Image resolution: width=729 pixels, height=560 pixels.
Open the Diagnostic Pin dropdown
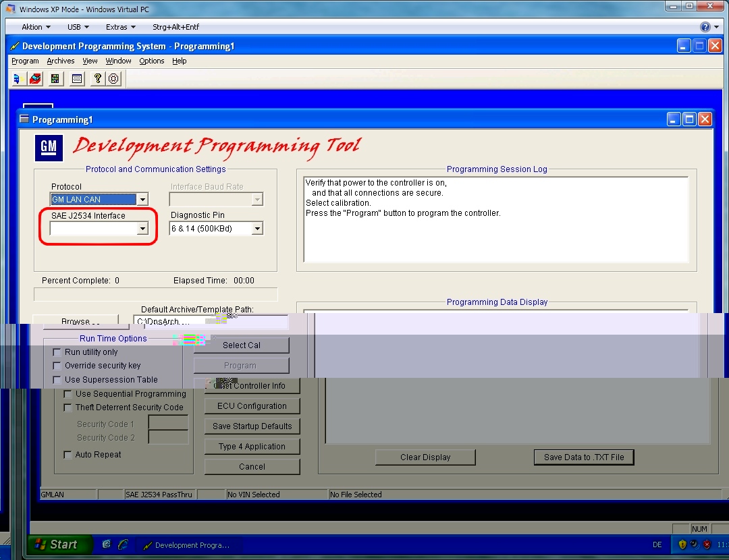click(257, 228)
